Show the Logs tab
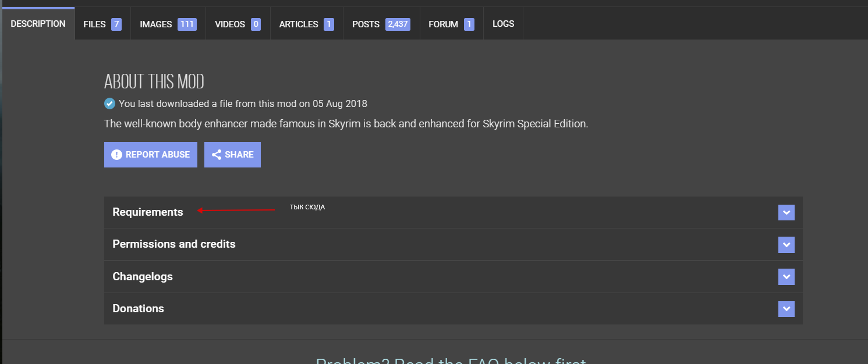The width and height of the screenshot is (868, 364). click(x=503, y=24)
